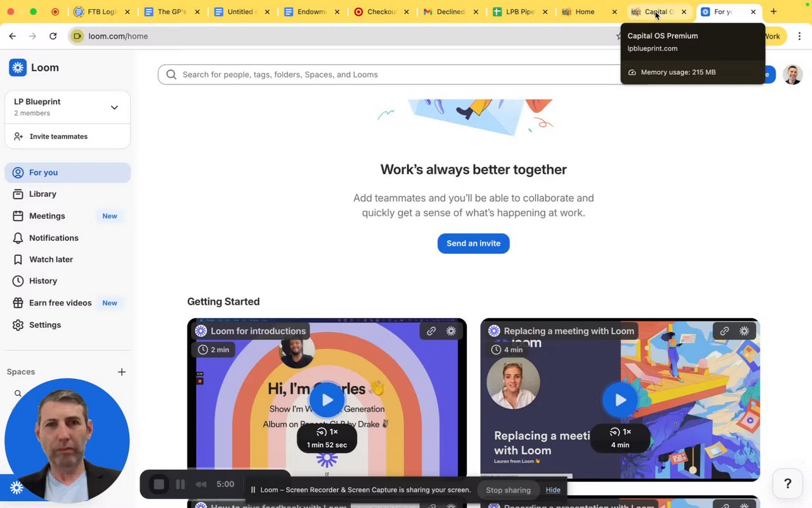Switch to the LPB Pipeline sheet tab

coord(521,11)
